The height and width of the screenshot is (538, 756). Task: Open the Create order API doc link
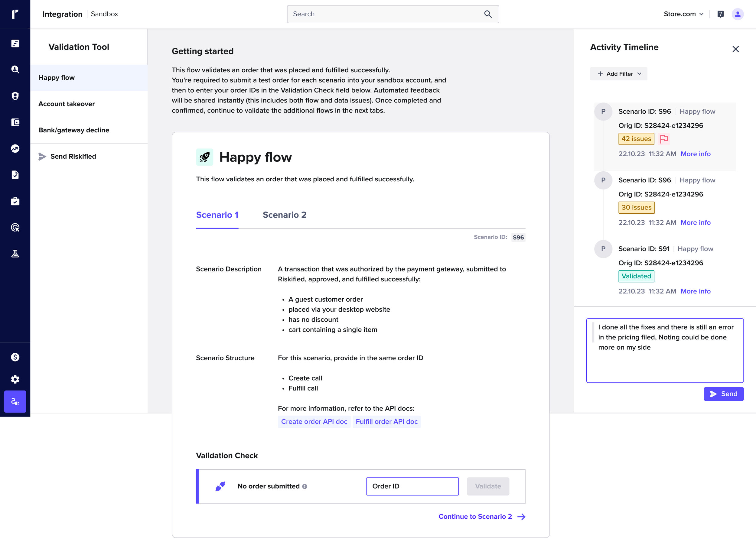pyautogui.click(x=314, y=422)
